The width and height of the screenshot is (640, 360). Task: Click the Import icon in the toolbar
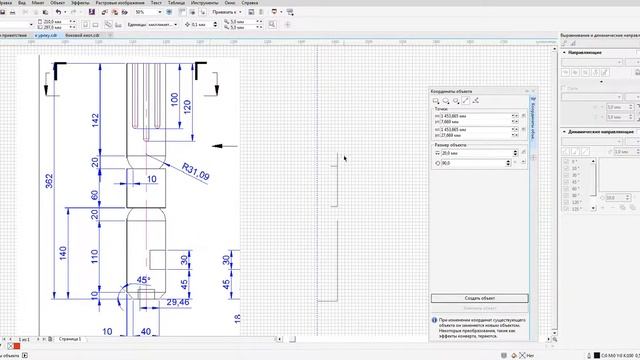[105, 12]
